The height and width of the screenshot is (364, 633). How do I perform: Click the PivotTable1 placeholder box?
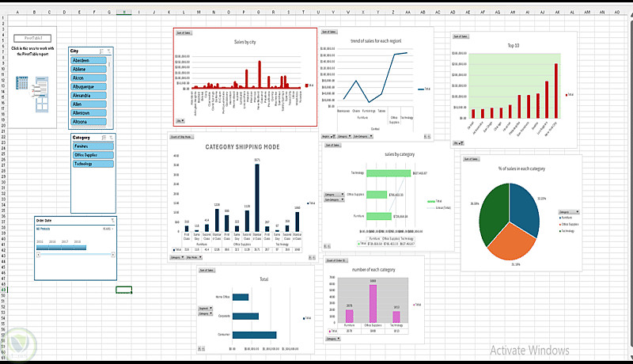(x=32, y=38)
